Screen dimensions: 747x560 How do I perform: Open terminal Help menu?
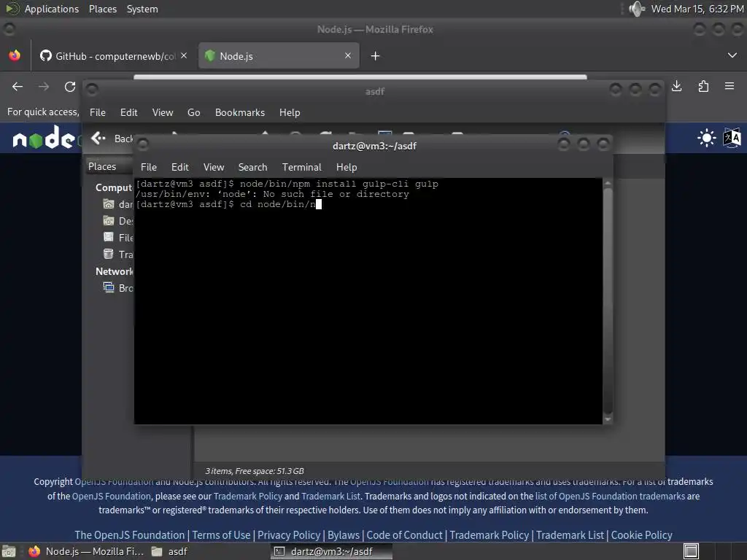[x=347, y=167]
